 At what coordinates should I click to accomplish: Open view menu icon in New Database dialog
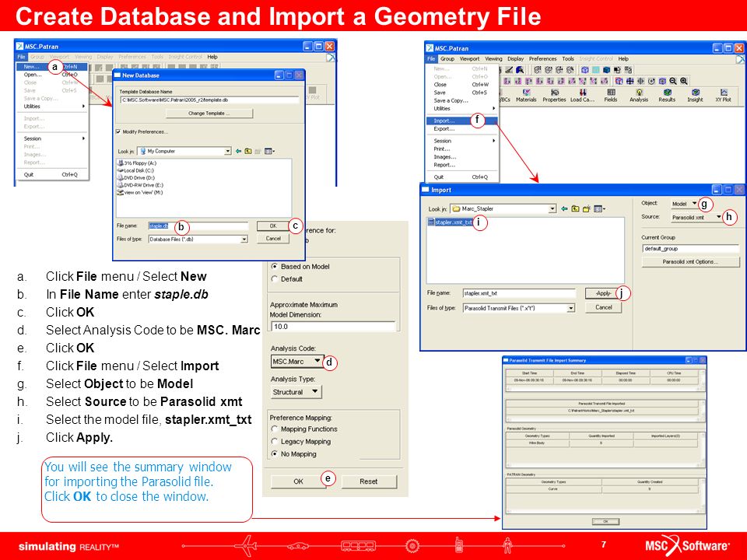pyautogui.click(x=270, y=151)
